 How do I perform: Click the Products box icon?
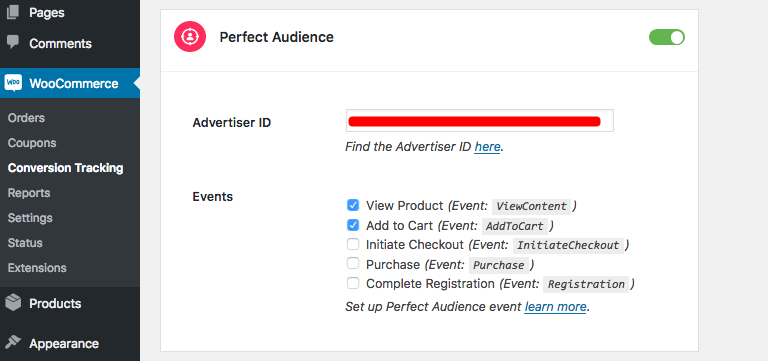pos(14,303)
